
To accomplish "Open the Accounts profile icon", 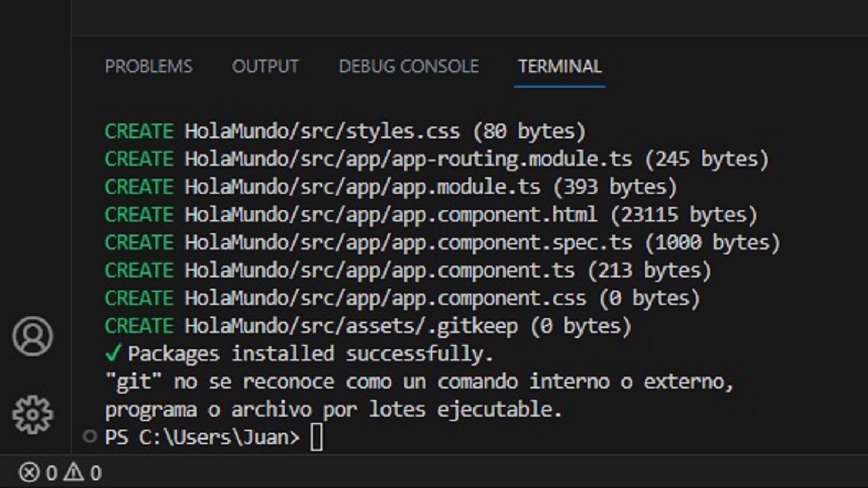I will tap(33, 336).
